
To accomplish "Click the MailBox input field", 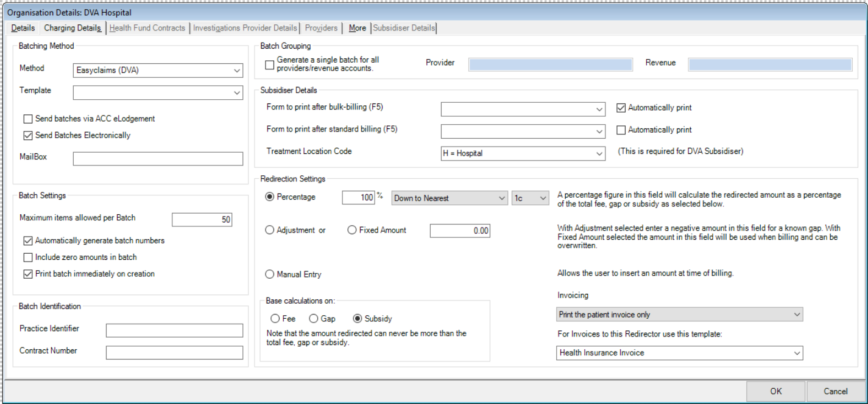I will point(158,159).
